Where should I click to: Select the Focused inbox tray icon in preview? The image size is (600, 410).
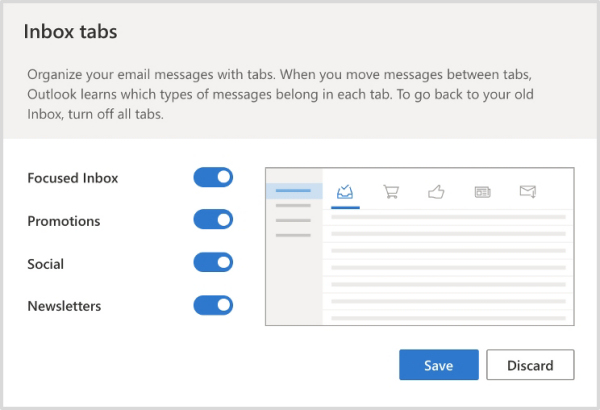point(345,191)
